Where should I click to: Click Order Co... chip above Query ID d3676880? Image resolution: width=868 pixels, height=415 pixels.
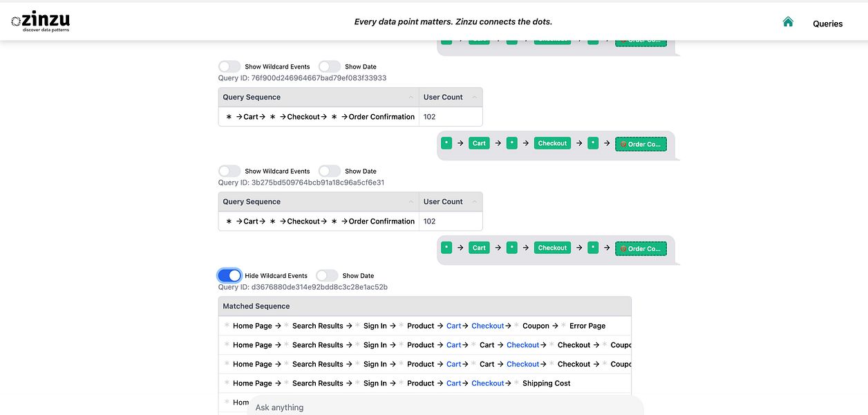[x=641, y=248]
